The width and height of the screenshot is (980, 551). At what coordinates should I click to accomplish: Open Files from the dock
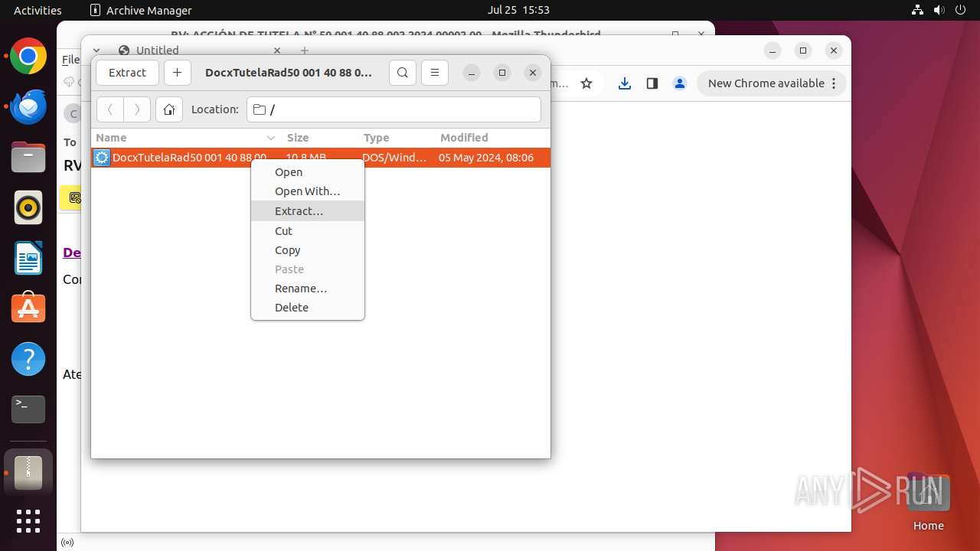pos(28,158)
